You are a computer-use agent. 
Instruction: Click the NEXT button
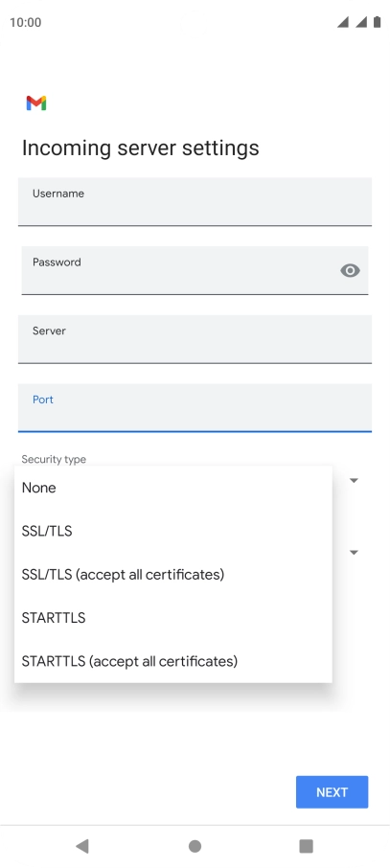[x=332, y=792]
